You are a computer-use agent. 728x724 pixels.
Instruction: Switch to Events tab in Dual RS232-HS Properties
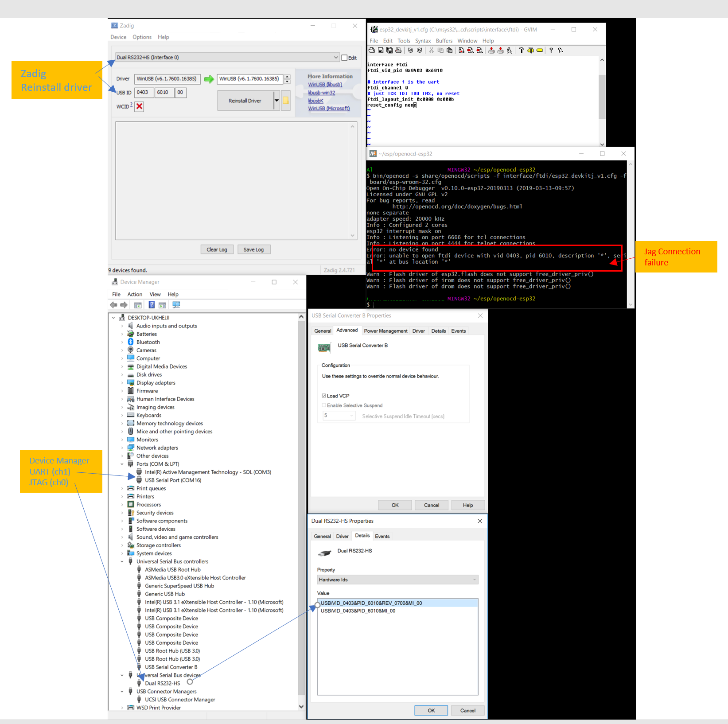(x=382, y=536)
